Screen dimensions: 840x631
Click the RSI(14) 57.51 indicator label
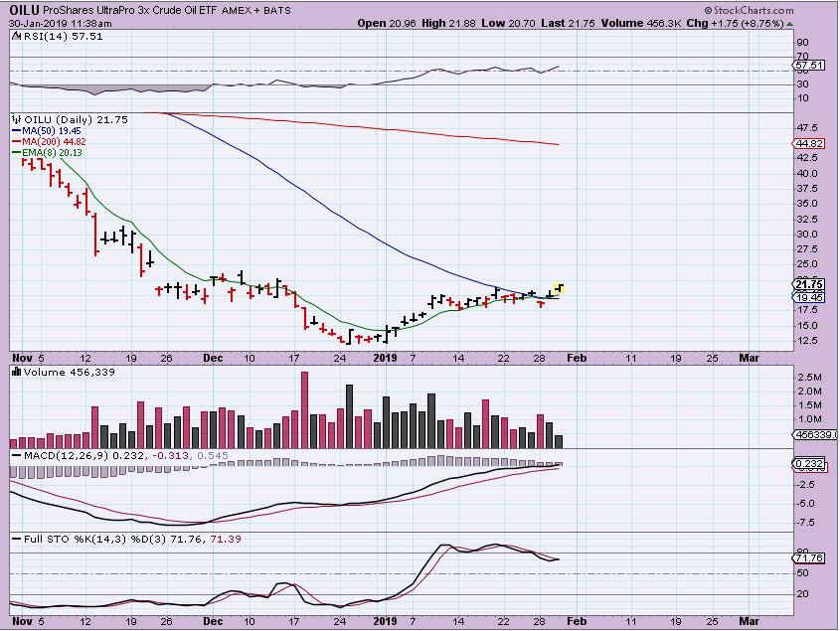[63, 37]
